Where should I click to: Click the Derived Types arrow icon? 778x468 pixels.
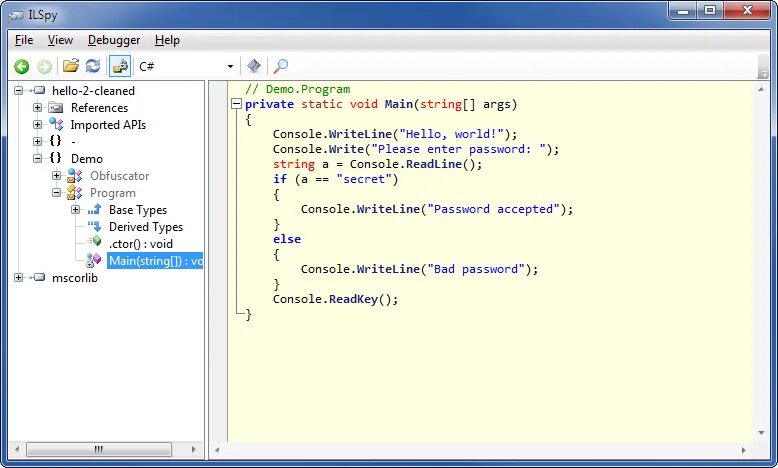94,226
